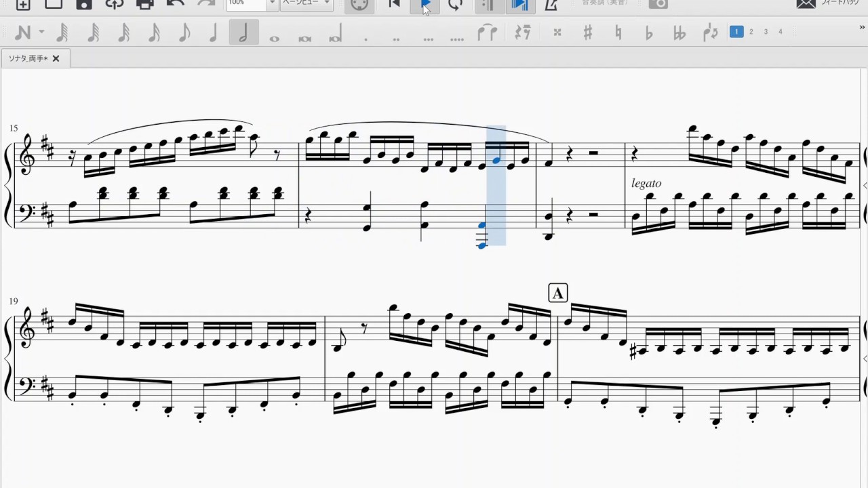The height and width of the screenshot is (488, 868).
Task: Toggle loop playback
Action: pos(456,5)
